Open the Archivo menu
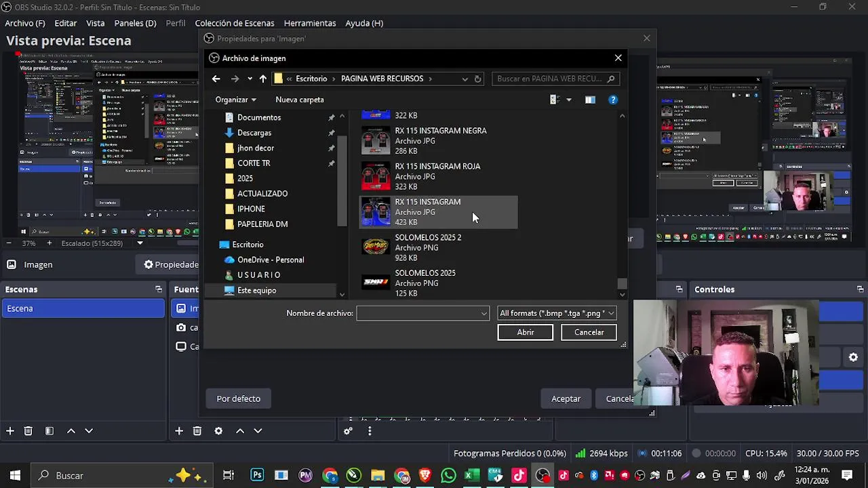Image resolution: width=868 pixels, height=488 pixels. tap(25, 23)
